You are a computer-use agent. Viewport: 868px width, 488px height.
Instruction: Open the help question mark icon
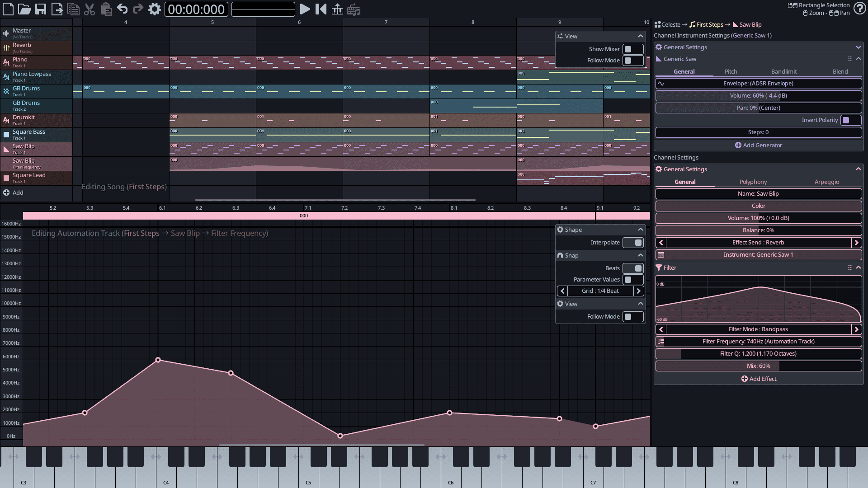point(859,9)
